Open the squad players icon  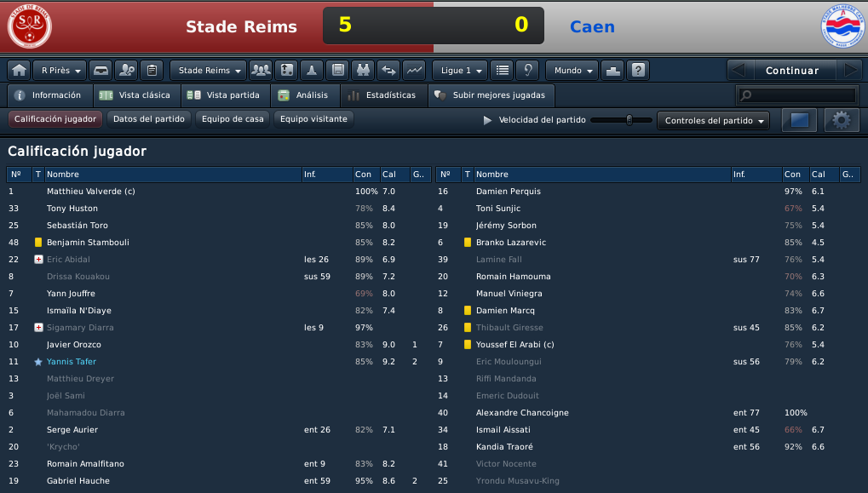pyautogui.click(x=261, y=71)
